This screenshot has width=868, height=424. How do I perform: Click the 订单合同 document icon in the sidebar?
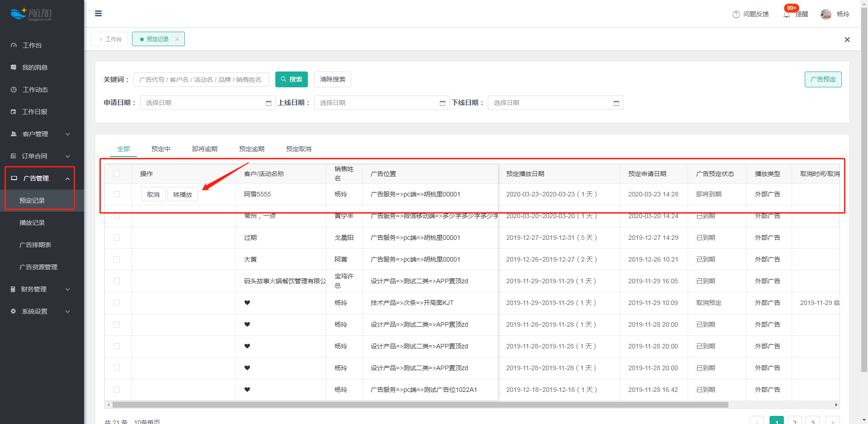14,156
